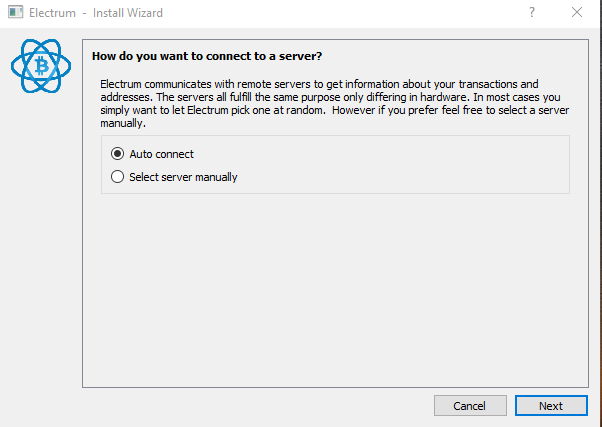Viewport: 602px width, 427px height.
Task: Click empty space inside the radio options box
Action: coord(403,165)
